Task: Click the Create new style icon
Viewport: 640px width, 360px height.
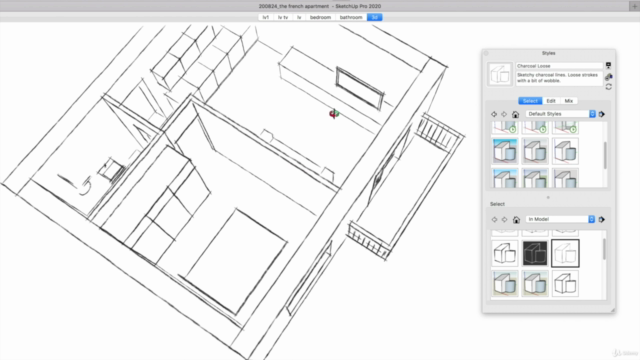Action: coord(609,76)
